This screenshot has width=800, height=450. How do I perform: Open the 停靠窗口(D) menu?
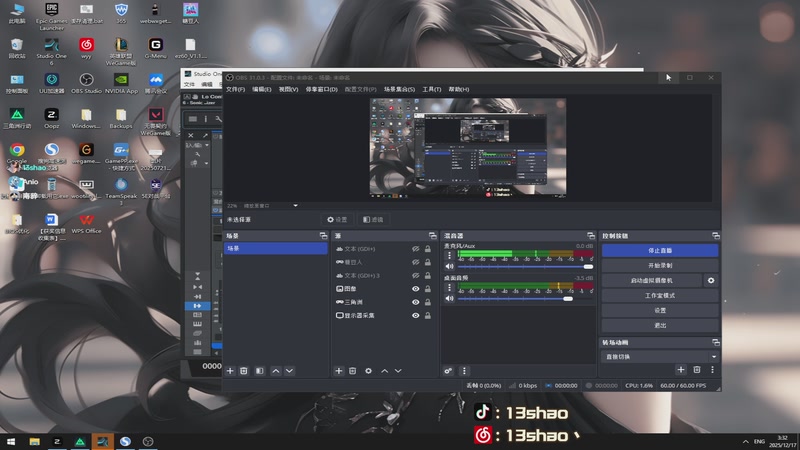(x=321, y=89)
